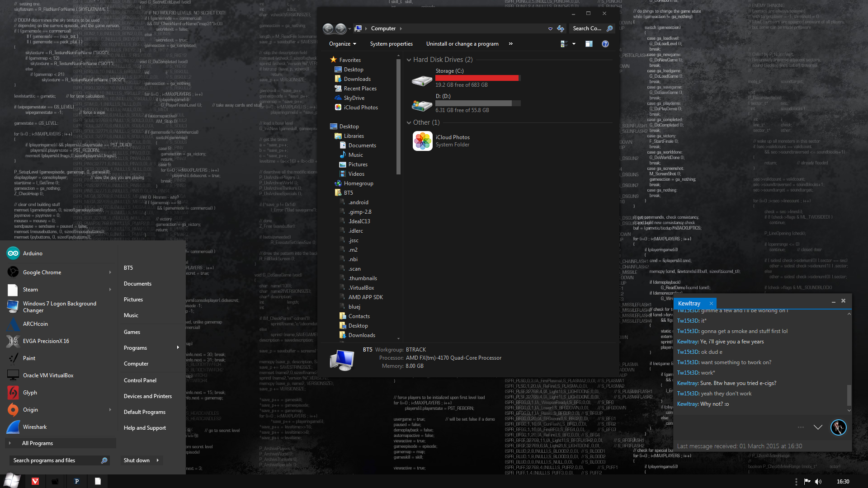868x488 pixels.
Task: Expand chat options down chevron
Action: (x=818, y=427)
